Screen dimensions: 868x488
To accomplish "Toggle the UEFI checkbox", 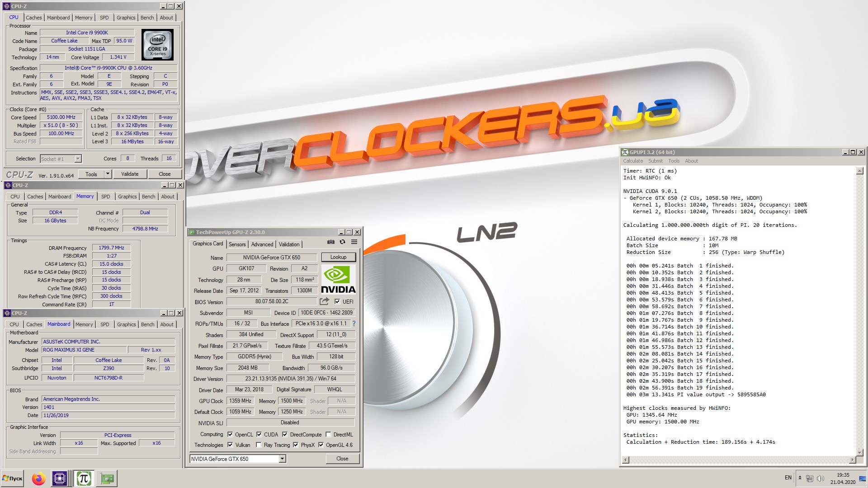I will (337, 301).
